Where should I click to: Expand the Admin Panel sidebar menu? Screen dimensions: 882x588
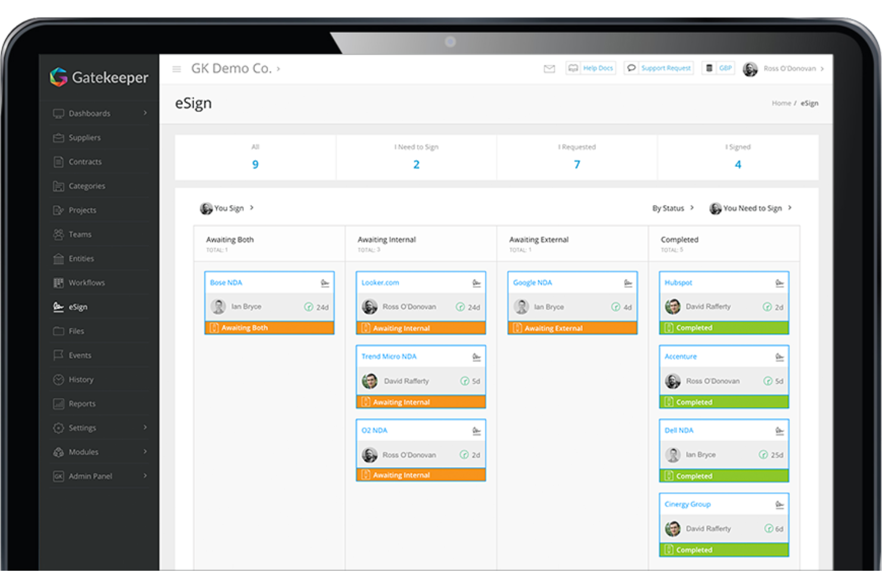click(91, 476)
